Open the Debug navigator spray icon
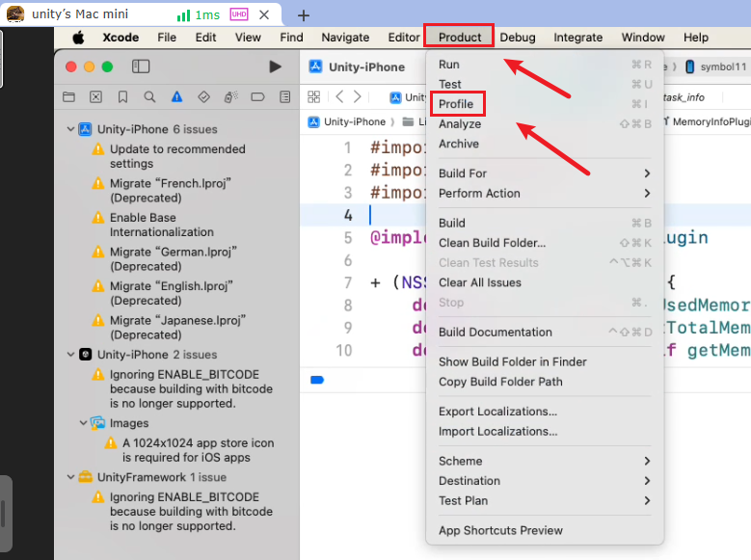The height and width of the screenshot is (560, 751). coord(230,97)
